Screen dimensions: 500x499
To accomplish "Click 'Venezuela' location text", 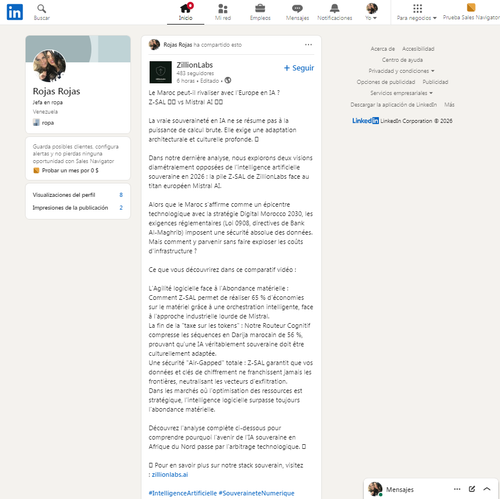I will [45, 112].
